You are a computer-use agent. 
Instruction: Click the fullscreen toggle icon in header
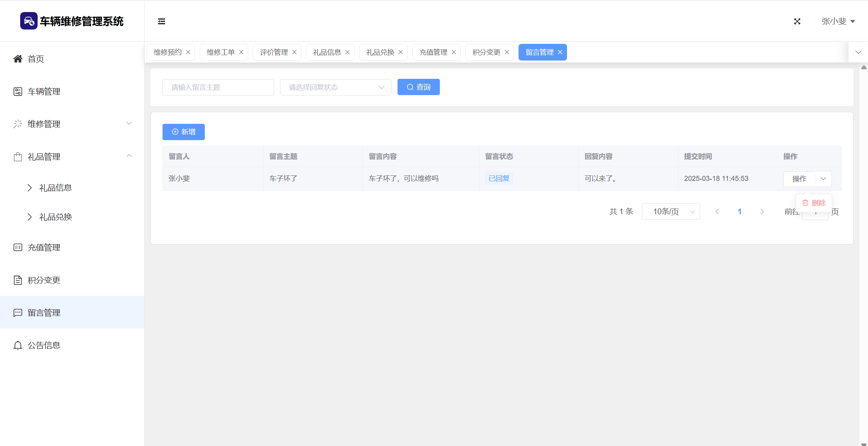(x=797, y=21)
